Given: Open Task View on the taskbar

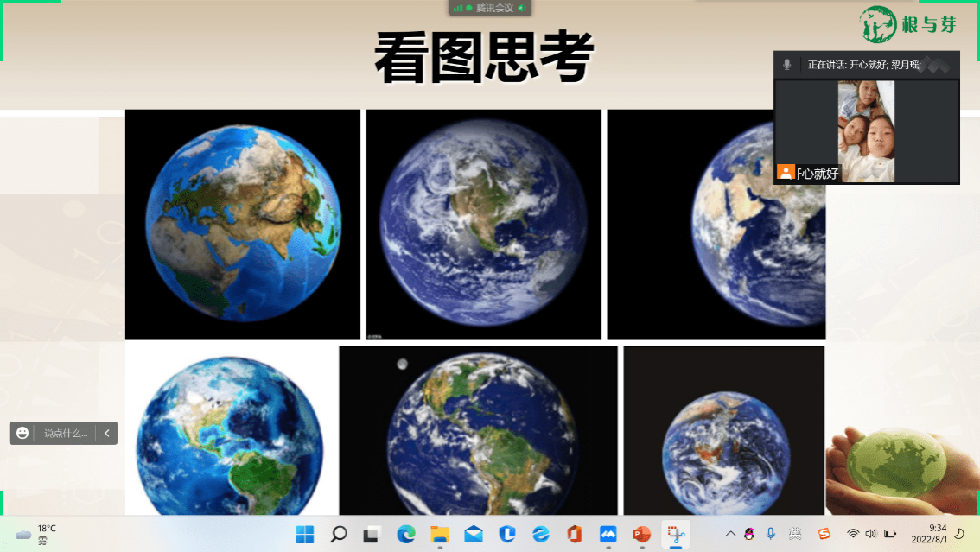Looking at the screenshot, I should [372, 535].
